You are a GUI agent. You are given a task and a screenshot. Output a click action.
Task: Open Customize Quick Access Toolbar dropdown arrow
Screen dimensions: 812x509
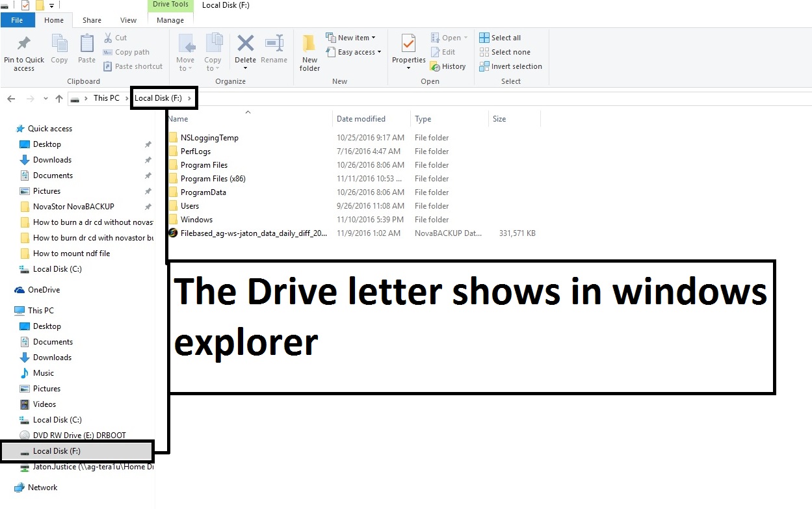pyautogui.click(x=51, y=6)
